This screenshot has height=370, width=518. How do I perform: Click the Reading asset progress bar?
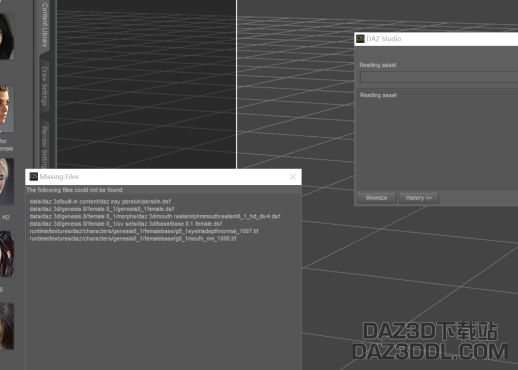[x=439, y=77]
